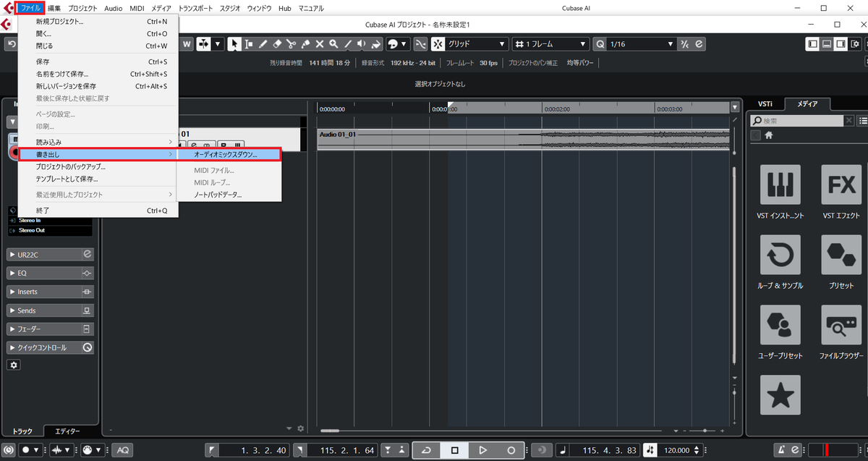This screenshot has height=461, width=868.
Task: Open Loops & Samples tile
Action: coord(780,254)
